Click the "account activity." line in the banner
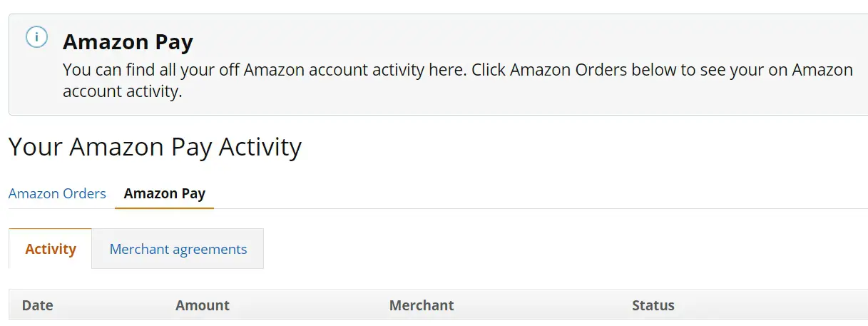This screenshot has width=868, height=326. [x=123, y=92]
